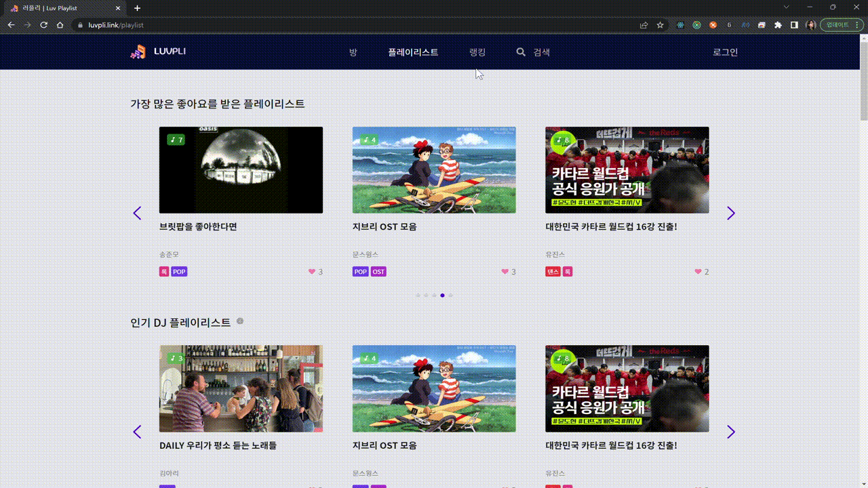The height and width of the screenshot is (488, 868).
Task: Click the 록 tag on the top 월드컵 card
Action: click(568, 272)
